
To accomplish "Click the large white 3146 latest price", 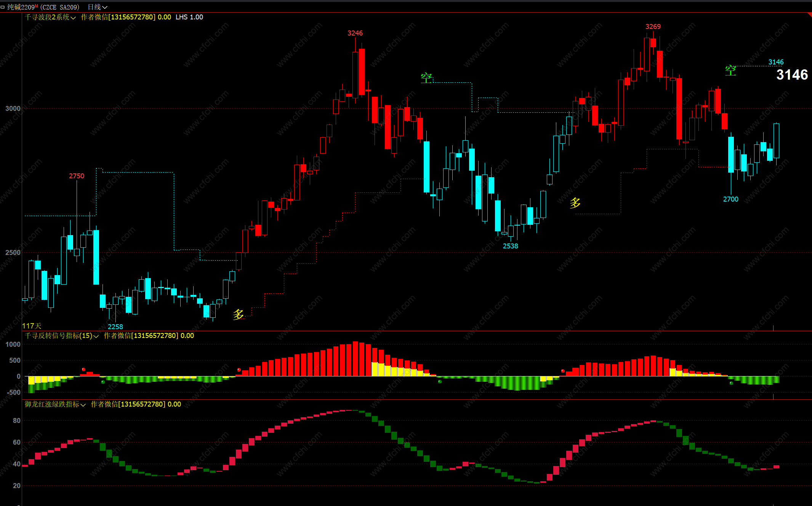I will click(x=792, y=75).
